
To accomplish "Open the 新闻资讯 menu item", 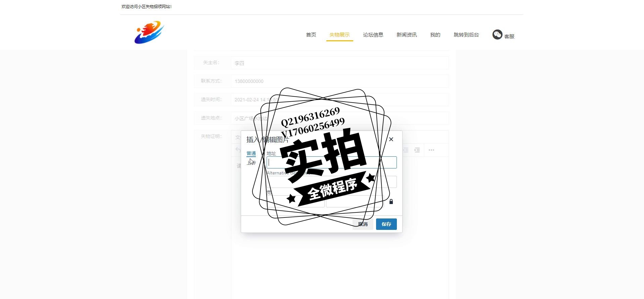I will pos(407,35).
